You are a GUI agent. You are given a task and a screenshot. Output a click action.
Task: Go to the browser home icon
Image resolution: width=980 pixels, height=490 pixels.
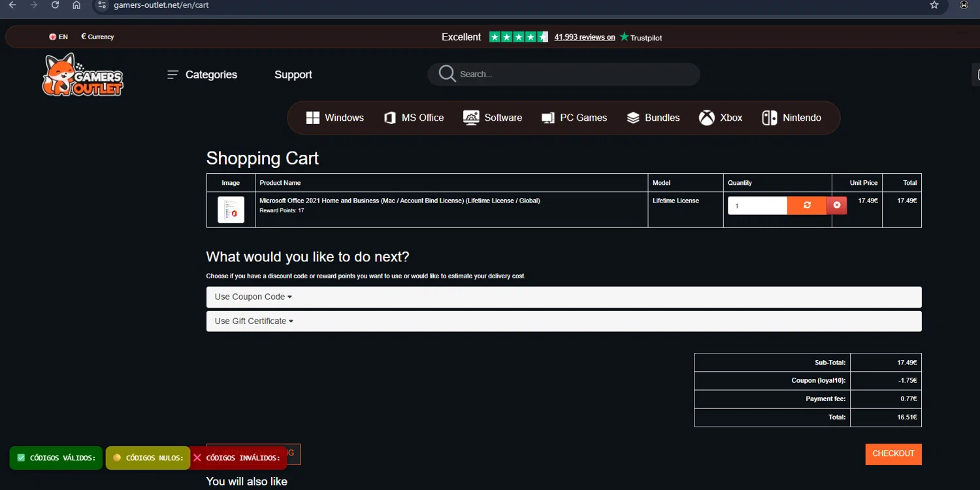[76, 5]
